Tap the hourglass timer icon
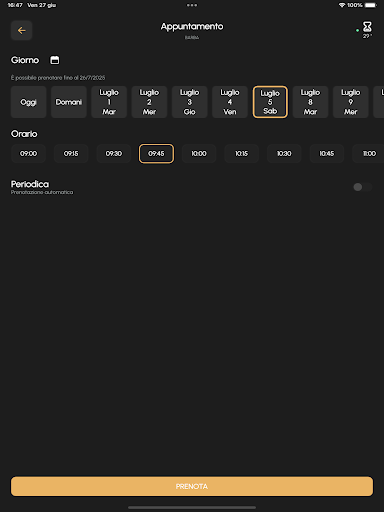This screenshot has width=384, height=512. pos(367,27)
